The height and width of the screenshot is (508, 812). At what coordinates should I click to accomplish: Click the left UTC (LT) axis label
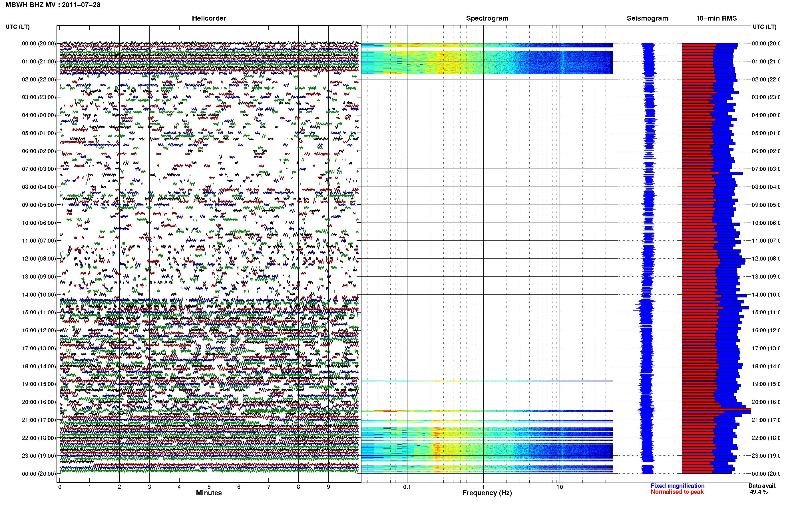17,27
